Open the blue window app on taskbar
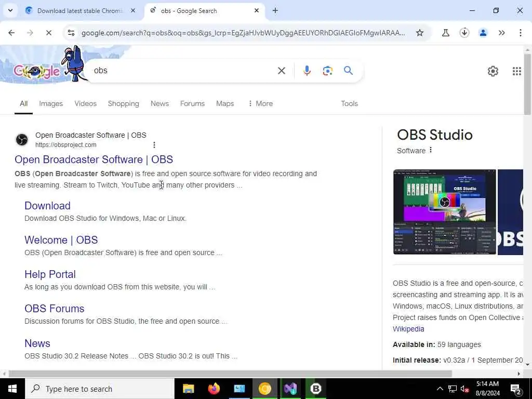 (x=239, y=389)
